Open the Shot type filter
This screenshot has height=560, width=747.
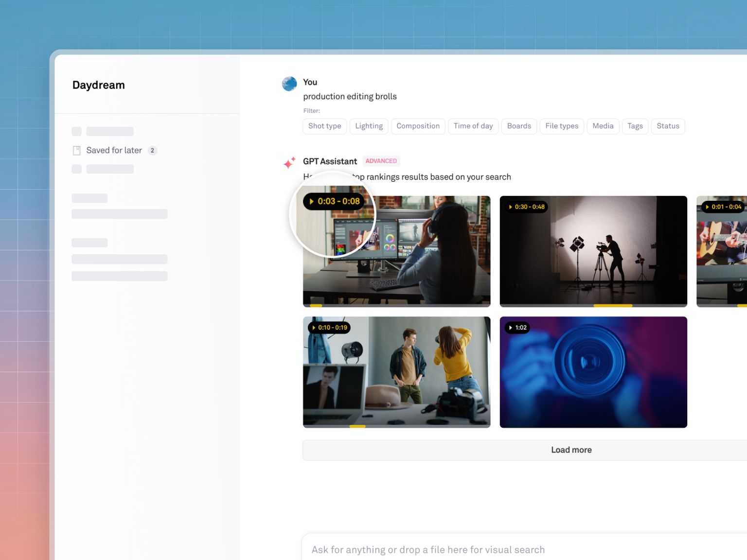click(x=324, y=126)
